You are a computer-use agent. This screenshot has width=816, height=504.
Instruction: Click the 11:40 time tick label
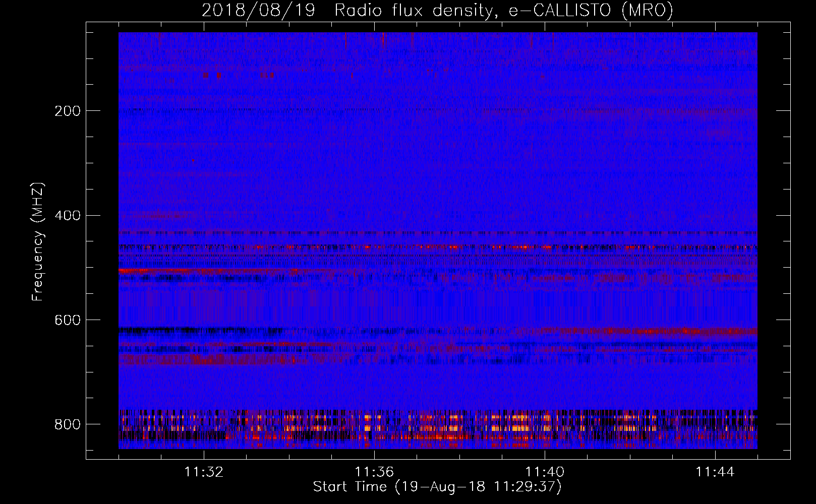pyautogui.click(x=545, y=472)
